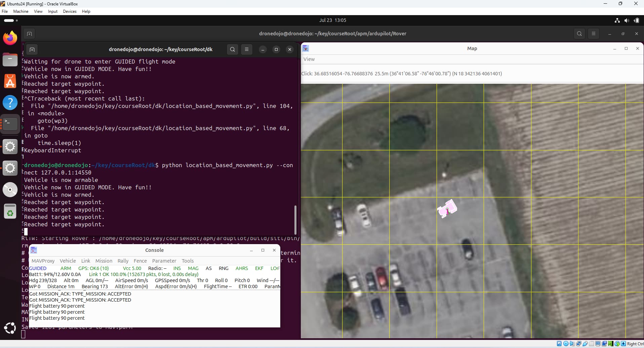
Task: Click the INS status label
Action: tap(177, 268)
